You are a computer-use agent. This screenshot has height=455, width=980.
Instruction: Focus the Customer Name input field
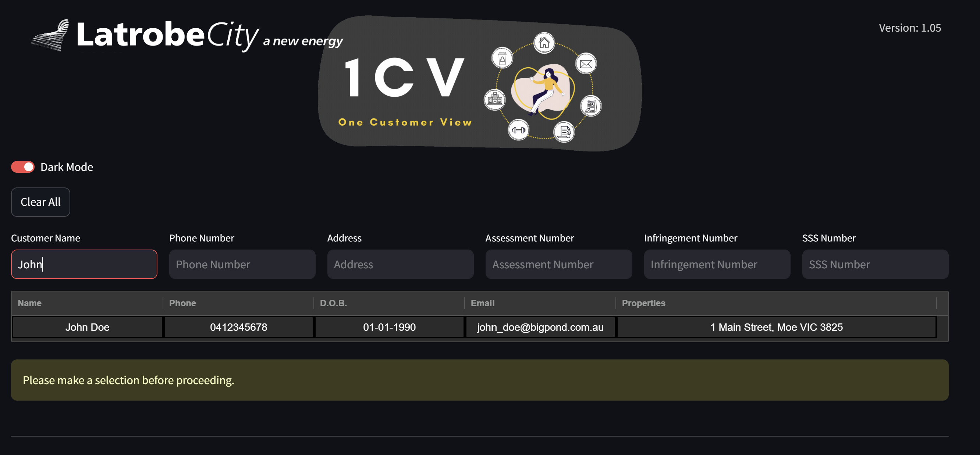click(x=84, y=264)
